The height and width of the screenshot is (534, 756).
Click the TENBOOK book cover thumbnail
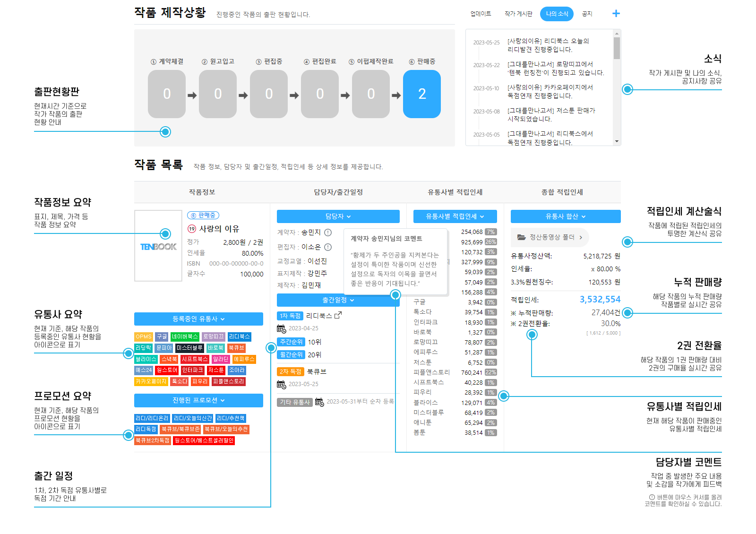[158, 246]
